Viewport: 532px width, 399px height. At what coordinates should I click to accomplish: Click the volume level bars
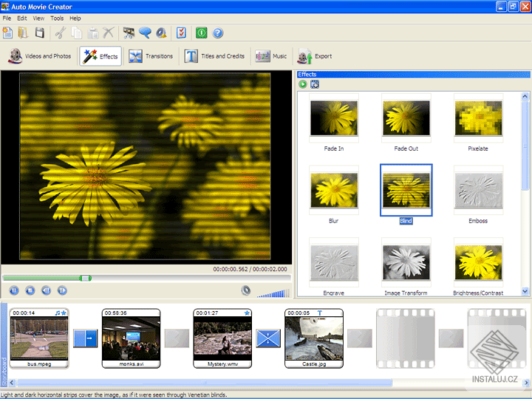click(x=273, y=293)
